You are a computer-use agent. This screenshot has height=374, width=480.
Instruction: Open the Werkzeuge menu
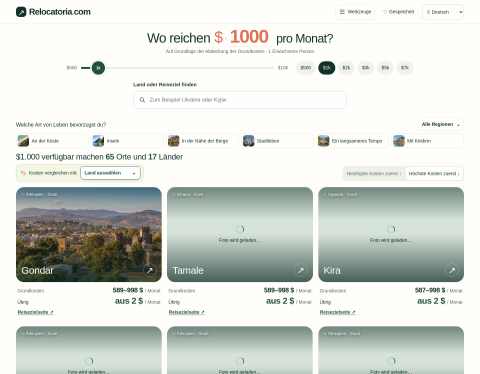355,12
